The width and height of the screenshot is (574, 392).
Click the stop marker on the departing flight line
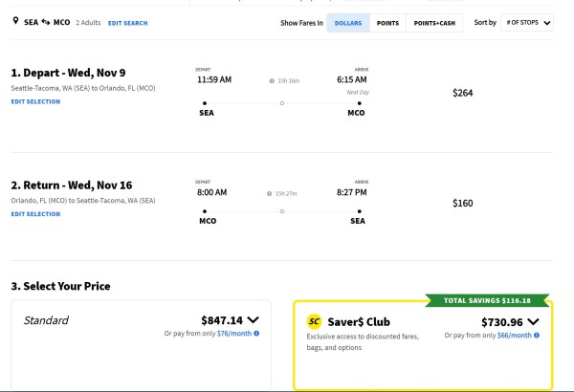(x=281, y=102)
